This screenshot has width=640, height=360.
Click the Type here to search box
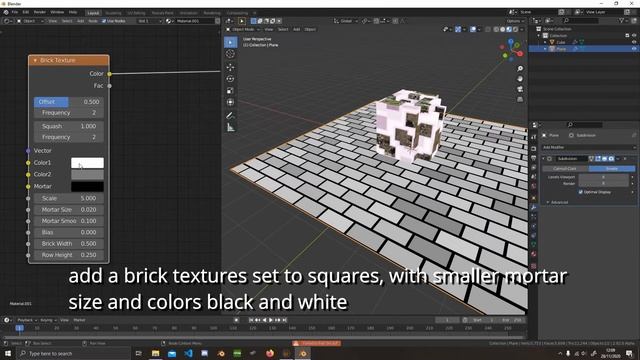click(x=73, y=353)
